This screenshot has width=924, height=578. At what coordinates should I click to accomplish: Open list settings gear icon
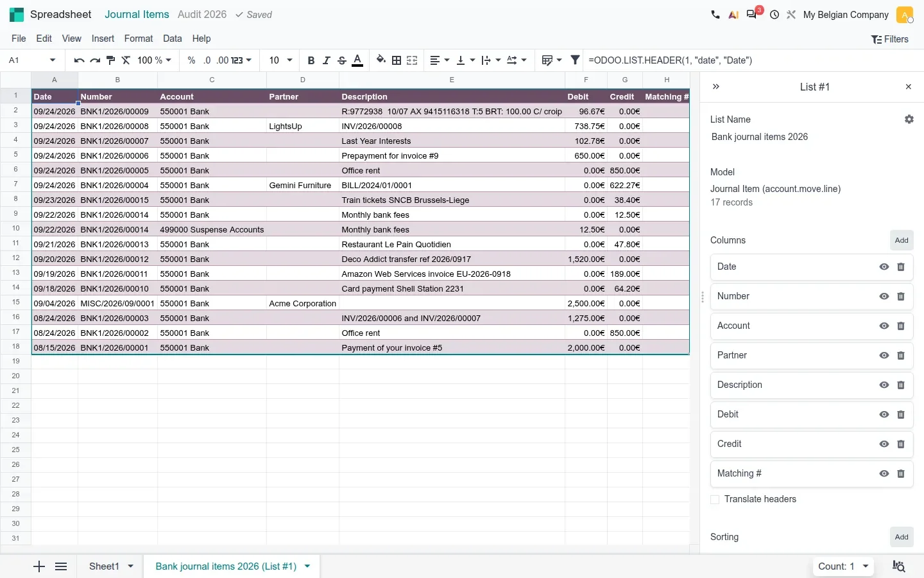pyautogui.click(x=909, y=119)
